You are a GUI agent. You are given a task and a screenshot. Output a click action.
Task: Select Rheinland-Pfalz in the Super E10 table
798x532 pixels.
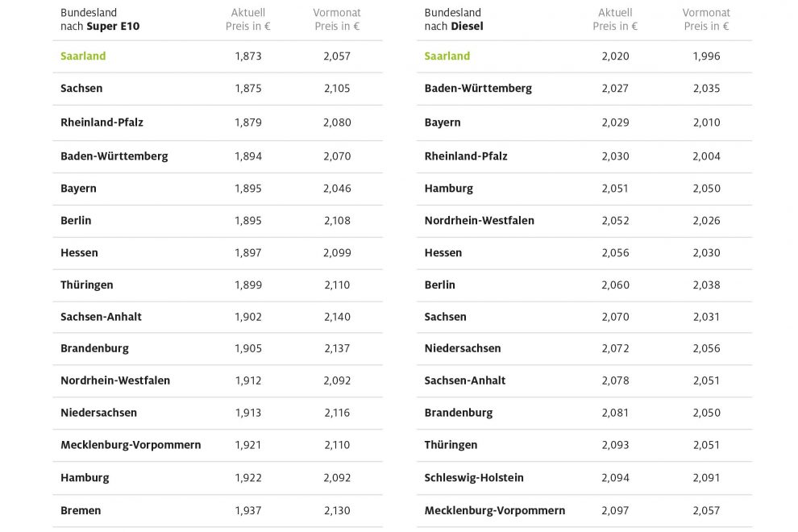tap(102, 123)
